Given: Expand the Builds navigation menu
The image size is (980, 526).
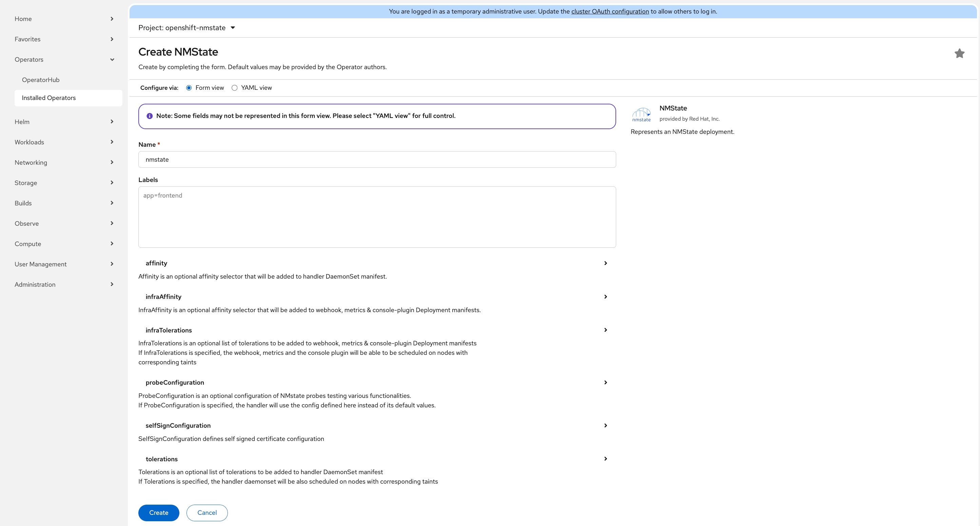Looking at the screenshot, I should tap(64, 203).
